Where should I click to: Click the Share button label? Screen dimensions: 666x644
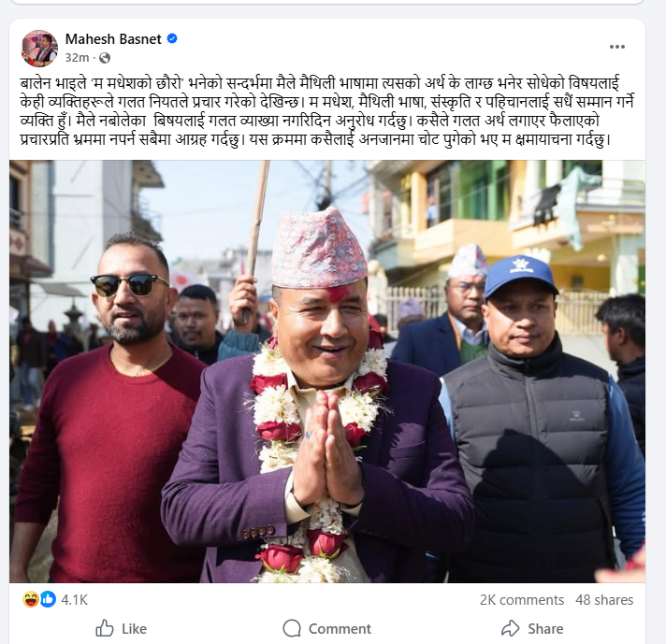click(x=545, y=629)
